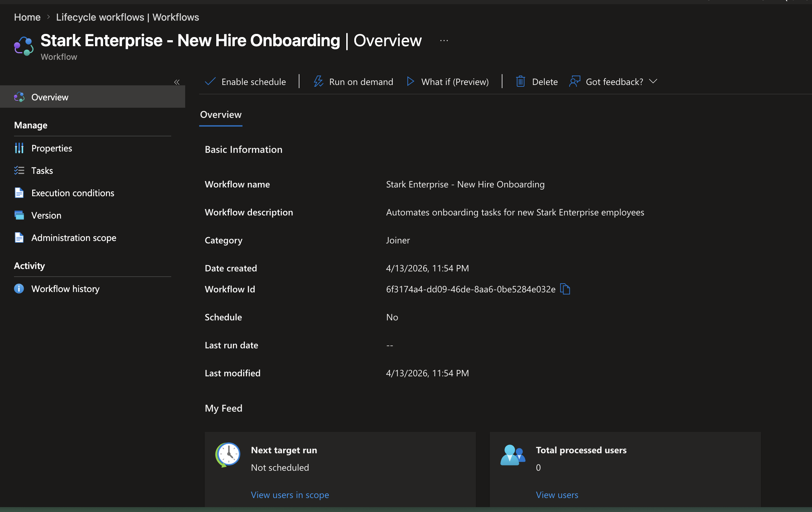
Task: Delete this workflow
Action: (x=537, y=82)
